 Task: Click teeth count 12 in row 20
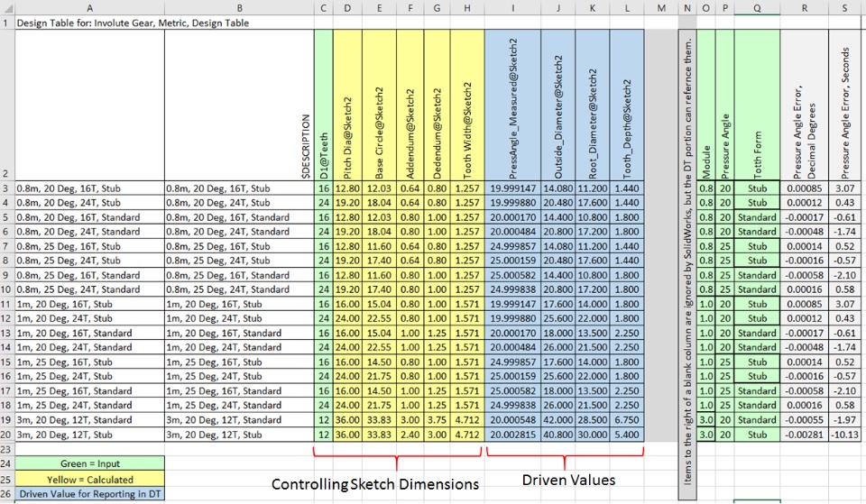point(324,435)
